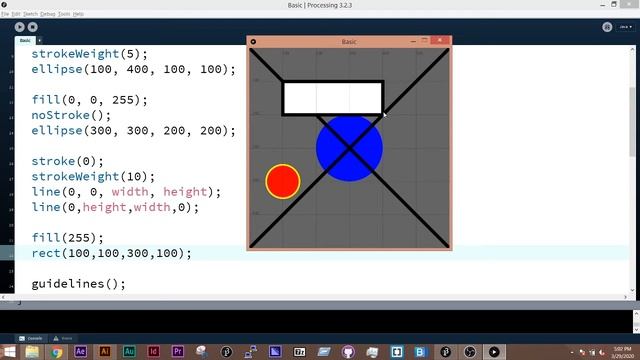Switch to the running sketch taskbar icon
The image size is (640, 360).
[x=494, y=352]
